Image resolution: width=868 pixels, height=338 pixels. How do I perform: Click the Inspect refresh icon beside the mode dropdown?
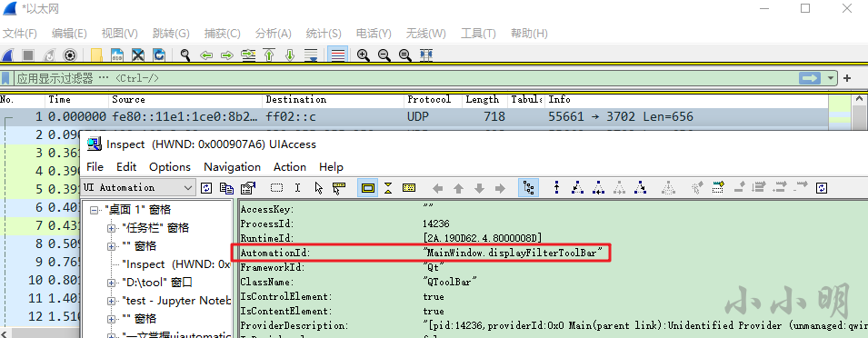(x=206, y=188)
